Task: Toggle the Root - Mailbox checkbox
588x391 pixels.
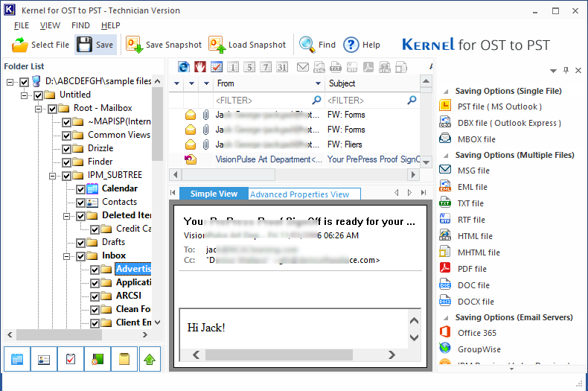Action: 53,109
